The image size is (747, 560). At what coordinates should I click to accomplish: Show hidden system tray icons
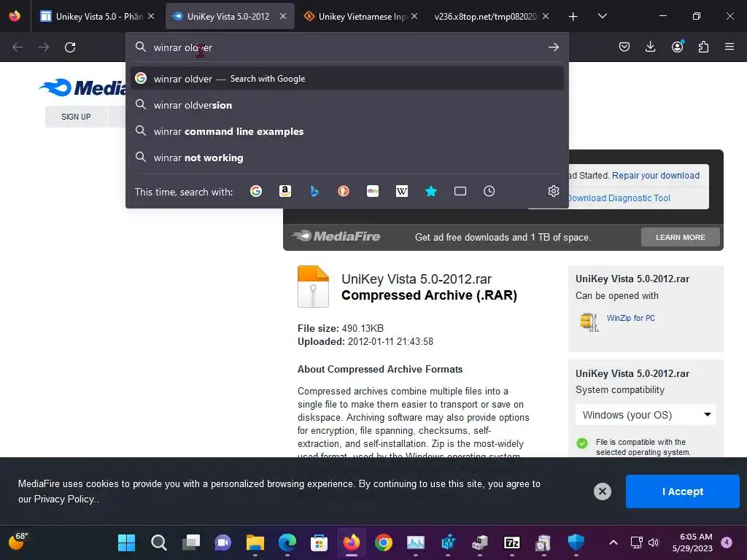613,542
